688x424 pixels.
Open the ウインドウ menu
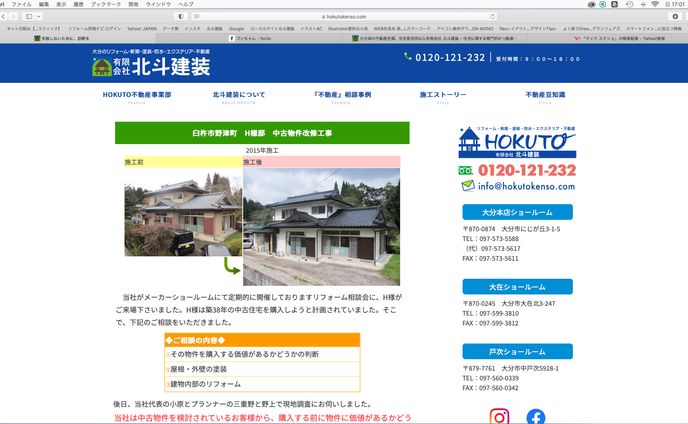[158, 4]
